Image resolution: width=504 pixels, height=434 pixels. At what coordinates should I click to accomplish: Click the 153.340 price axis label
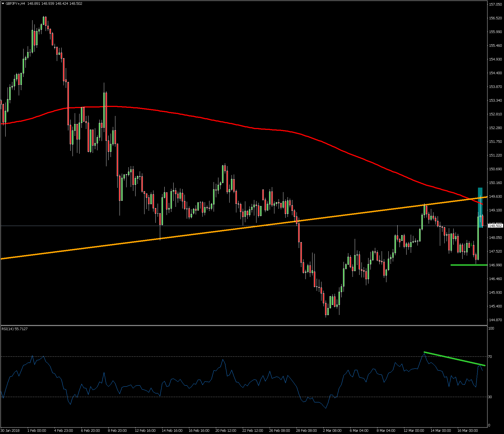495,101
